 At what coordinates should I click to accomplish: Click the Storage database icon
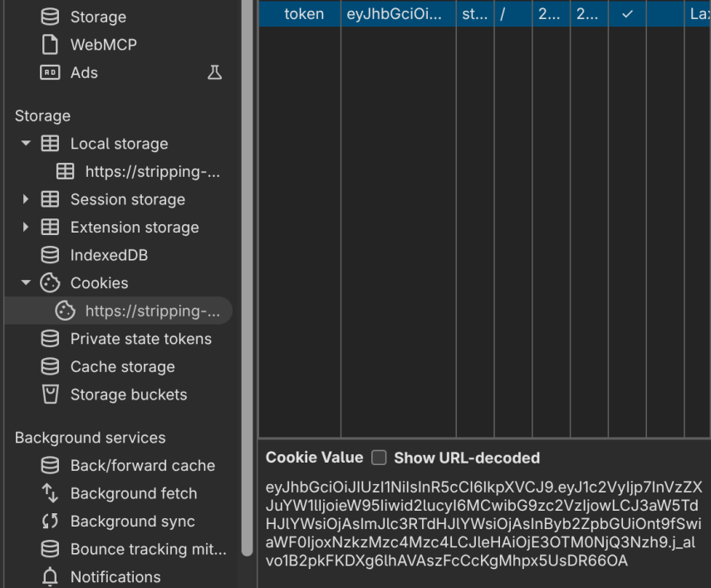50,17
